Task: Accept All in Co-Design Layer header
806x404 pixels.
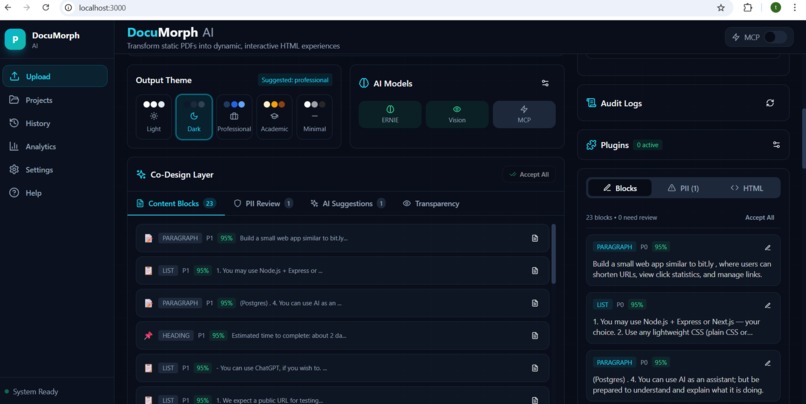Action: click(528, 175)
